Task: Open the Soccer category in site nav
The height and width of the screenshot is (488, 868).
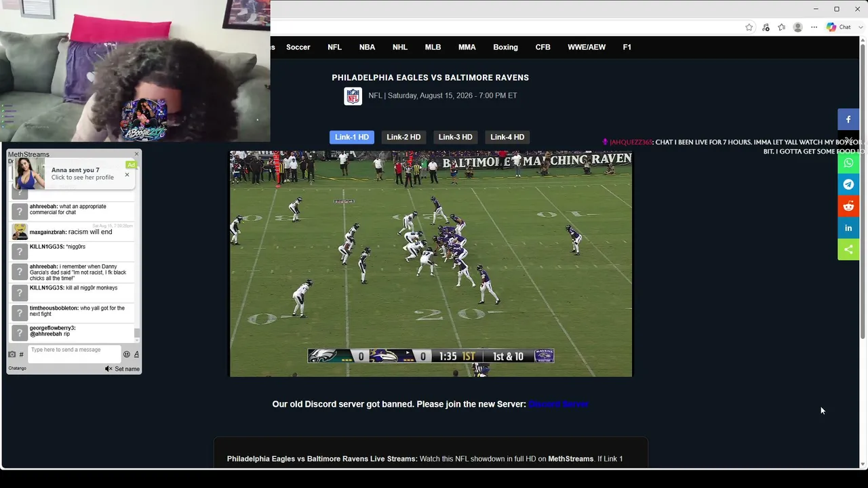Action: click(x=298, y=47)
